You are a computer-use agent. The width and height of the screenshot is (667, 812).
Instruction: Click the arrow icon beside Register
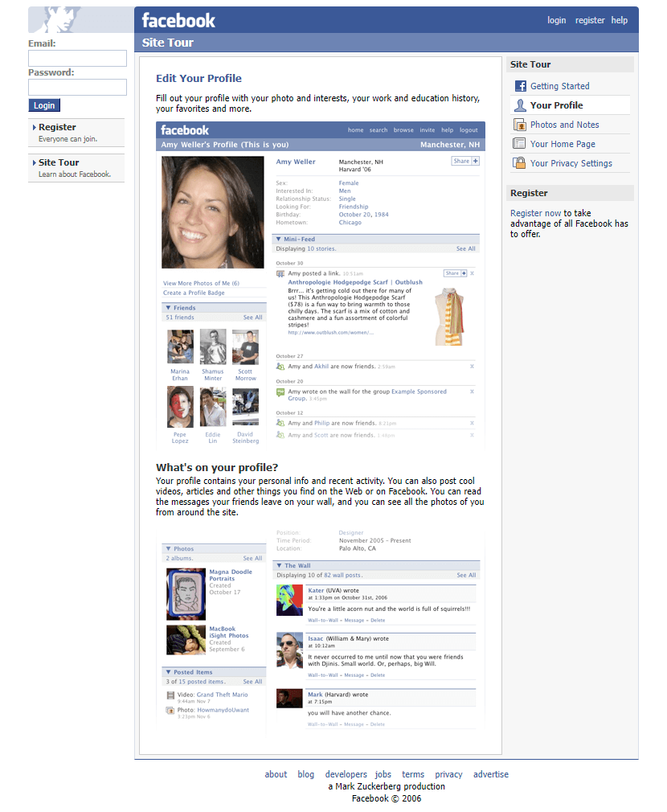34,127
